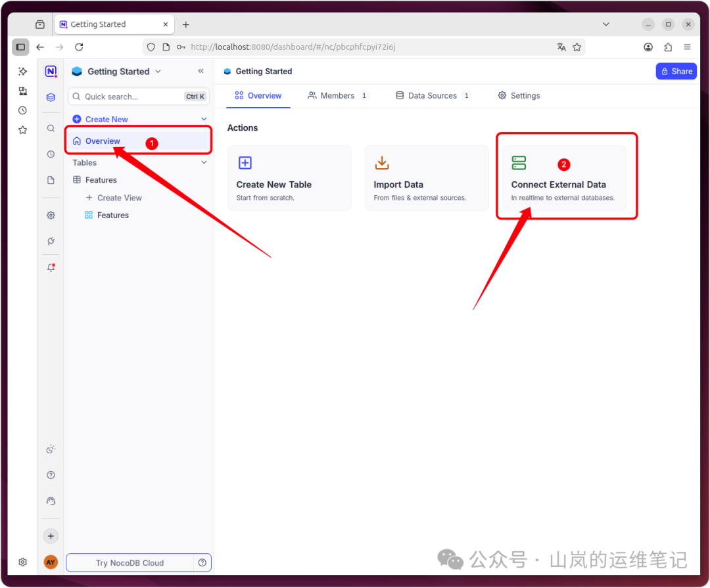Screen dimensions: 710x588
Task: Open the Features grid view
Action: point(113,215)
